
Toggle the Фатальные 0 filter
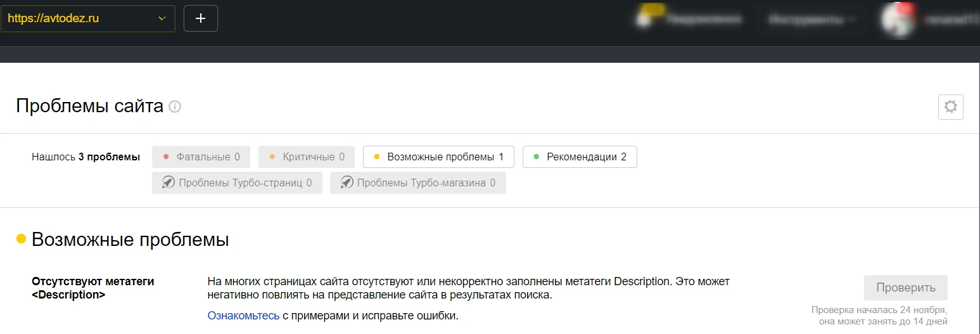click(201, 157)
